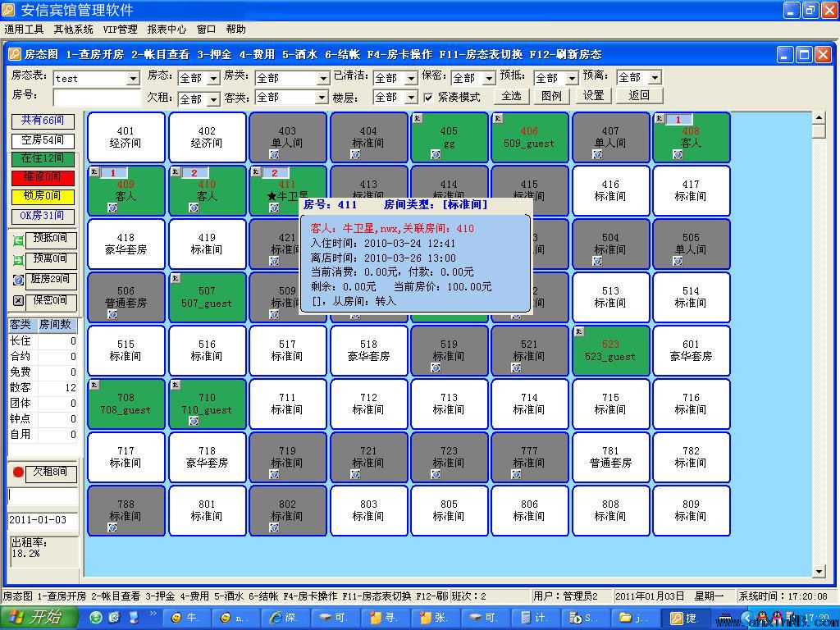Expand the 客类 guest type dropdown
Image resolution: width=840 pixels, height=630 pixels.
322,98
